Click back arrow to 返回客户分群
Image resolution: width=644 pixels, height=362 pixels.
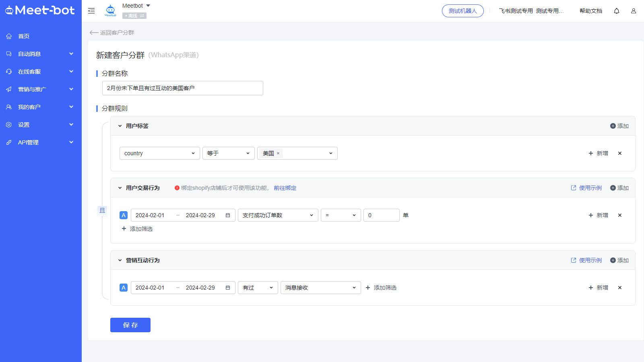(94, 33)
